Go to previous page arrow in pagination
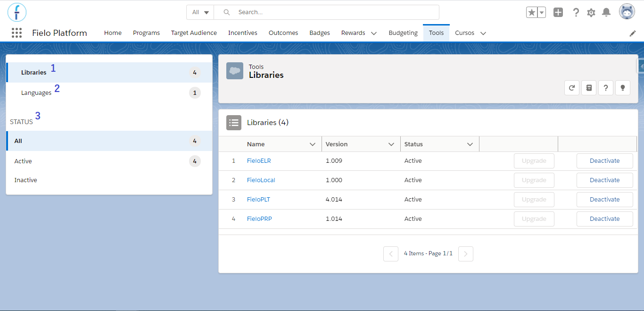Screen dimensions: 644x311 coord(391,254)
